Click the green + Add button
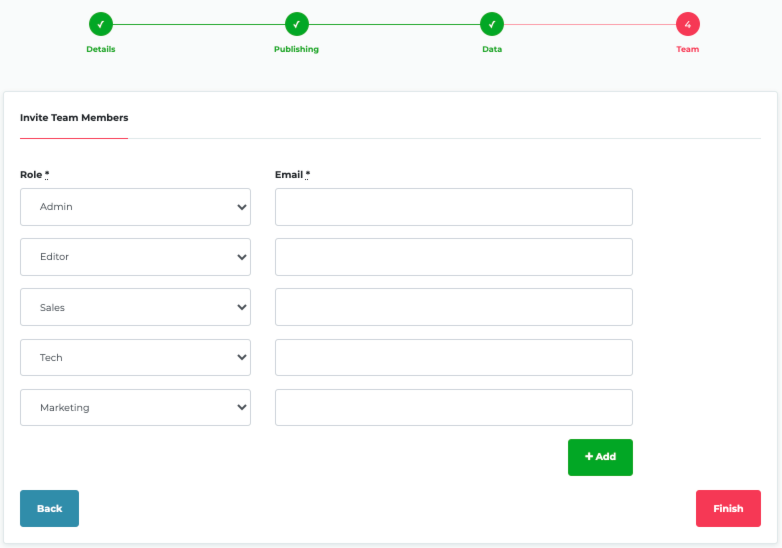This screenshot has width=782, height=548. tap(600, 457)
